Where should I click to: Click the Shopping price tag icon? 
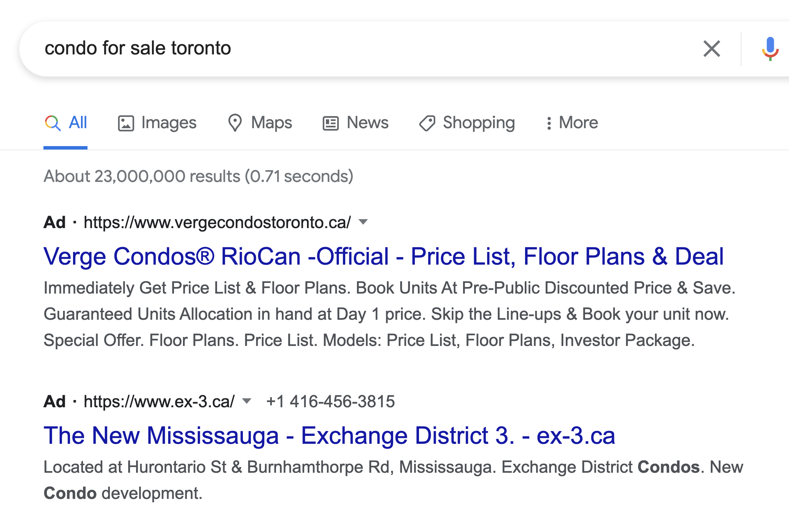(427, 123)
